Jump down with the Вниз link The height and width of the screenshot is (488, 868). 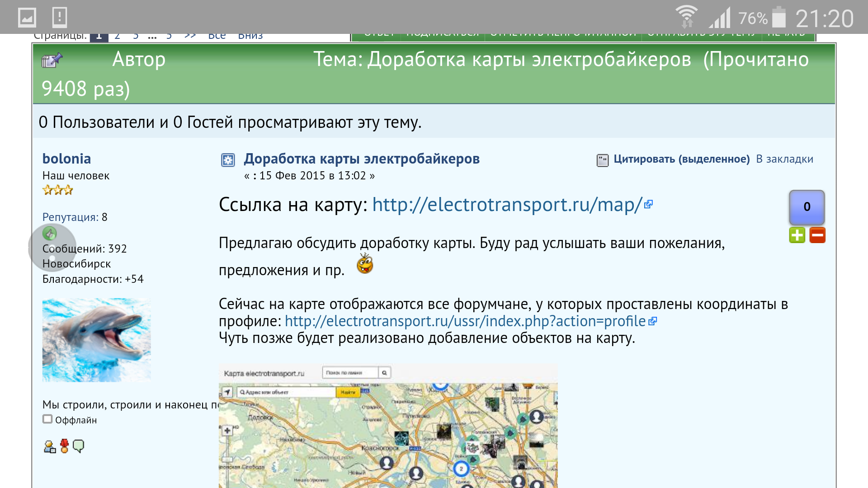250,36
